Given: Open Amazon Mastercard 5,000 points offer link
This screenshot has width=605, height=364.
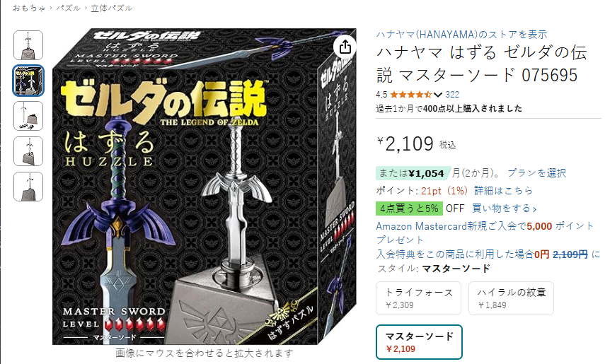Looking at the screenshot, I should [x=485, y=233].
